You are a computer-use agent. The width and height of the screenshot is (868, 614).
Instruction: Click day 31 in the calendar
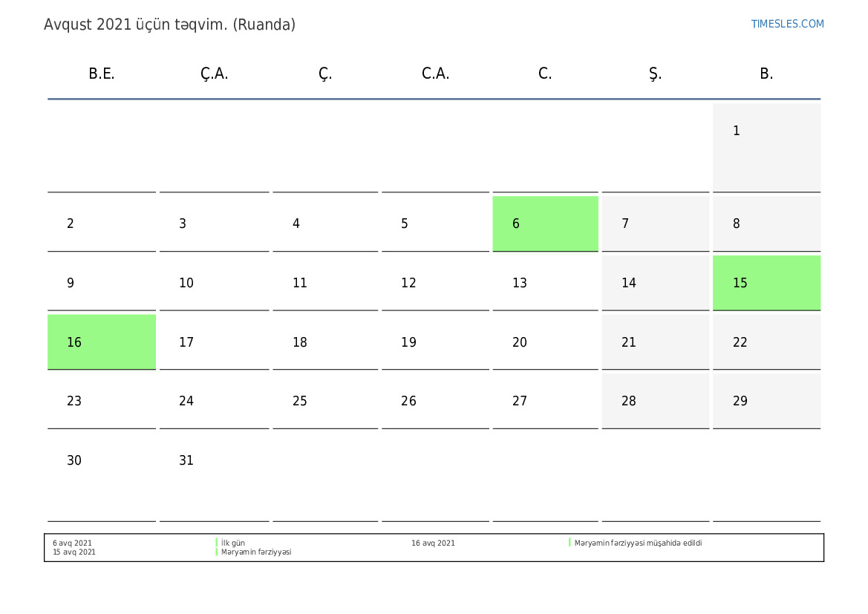coord(215,477)
